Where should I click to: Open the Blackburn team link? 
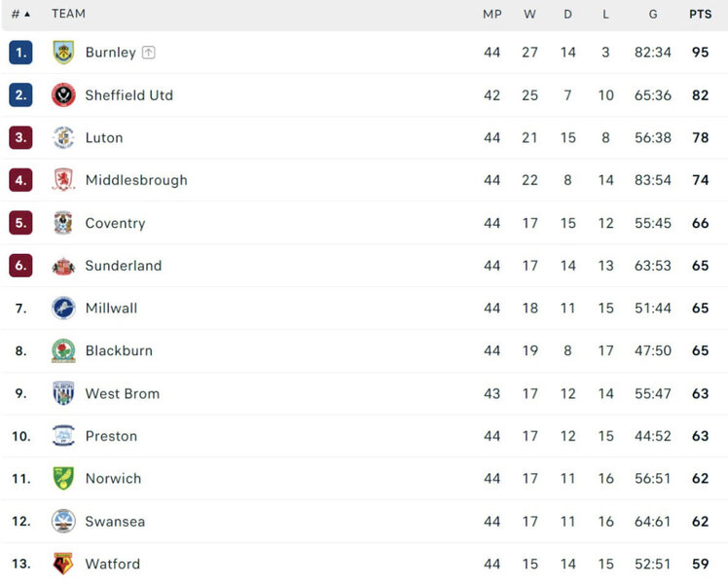tap(119, 350)
